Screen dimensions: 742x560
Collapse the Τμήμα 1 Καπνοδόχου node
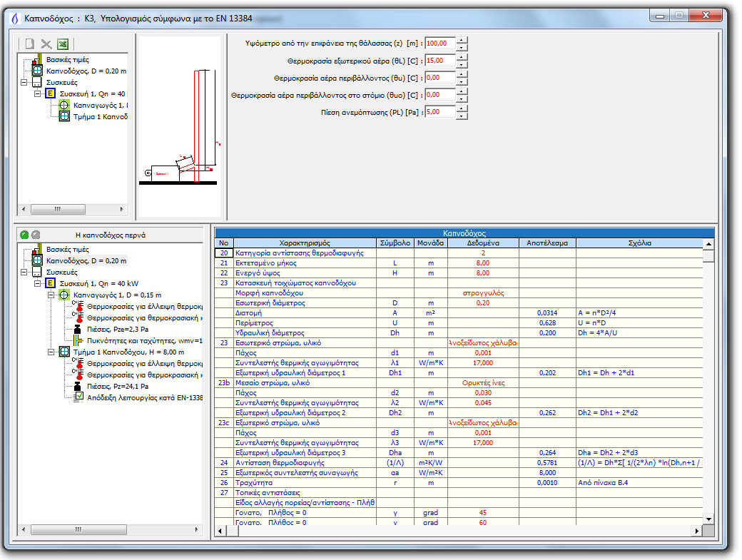click(x=51, y=352)
